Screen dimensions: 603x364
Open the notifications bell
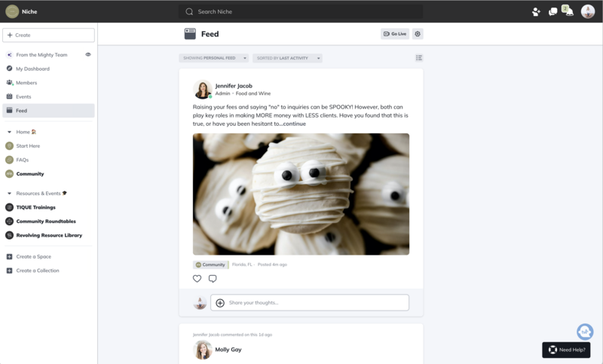click(569, 12)
